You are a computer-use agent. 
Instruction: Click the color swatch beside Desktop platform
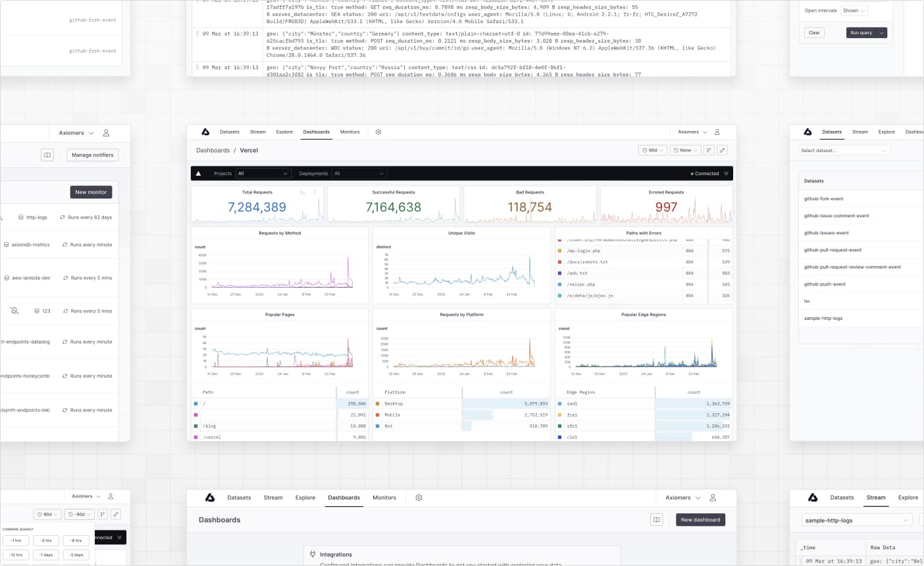378,403
